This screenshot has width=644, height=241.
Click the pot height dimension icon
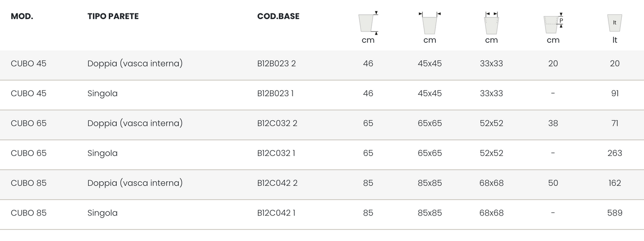(x=368, y=23)
